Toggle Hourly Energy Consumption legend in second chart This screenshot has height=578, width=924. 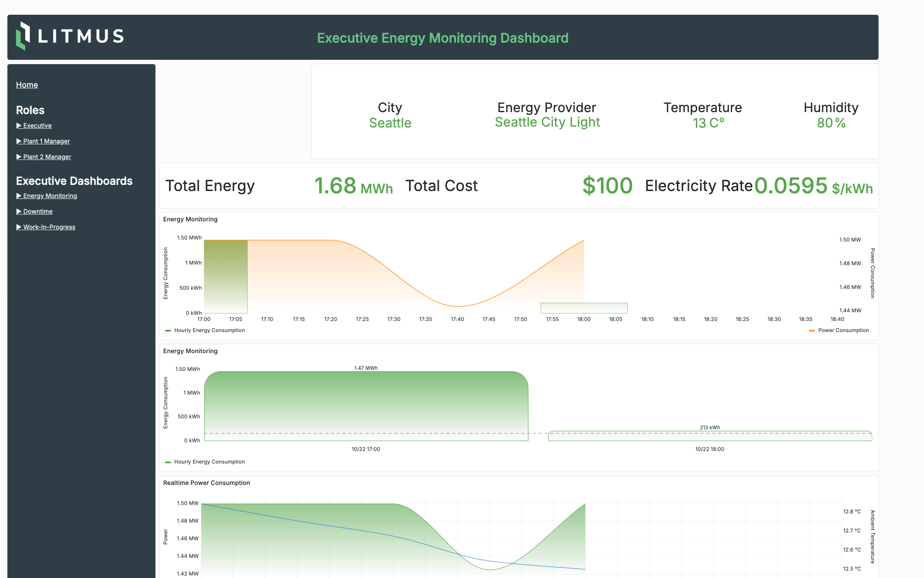point(209,462)
